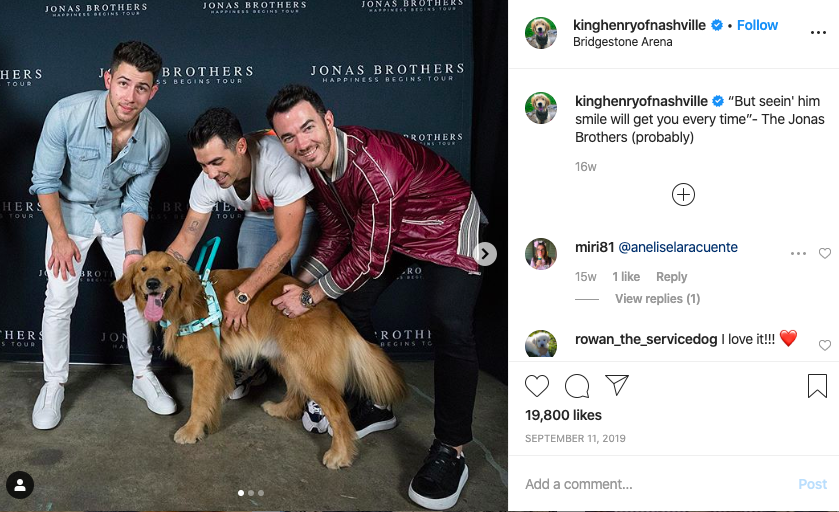Open options for miri81's comment
Viewport: 839px width, 512px height.
tap(798, 253)
